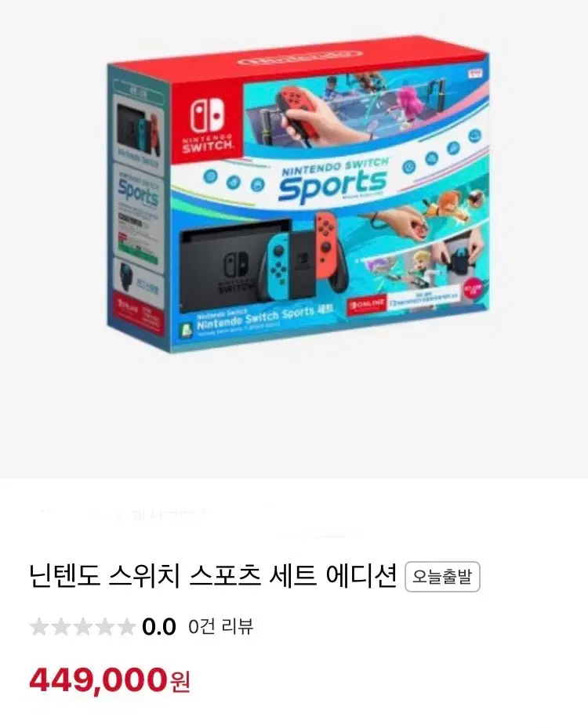The height and width of the screenshot is (728, 588).
Task: Click the 0.0 rating score
Action: [x=159, y=627]
